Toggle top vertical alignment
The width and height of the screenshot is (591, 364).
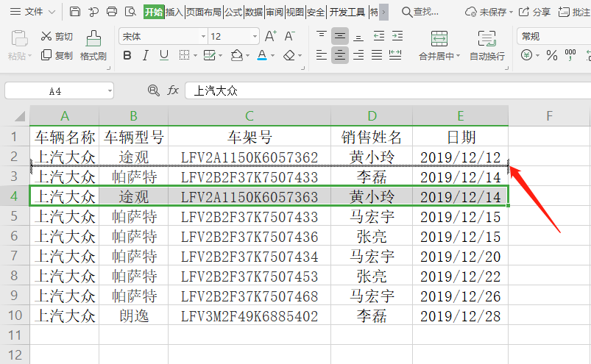pos(322,36)
